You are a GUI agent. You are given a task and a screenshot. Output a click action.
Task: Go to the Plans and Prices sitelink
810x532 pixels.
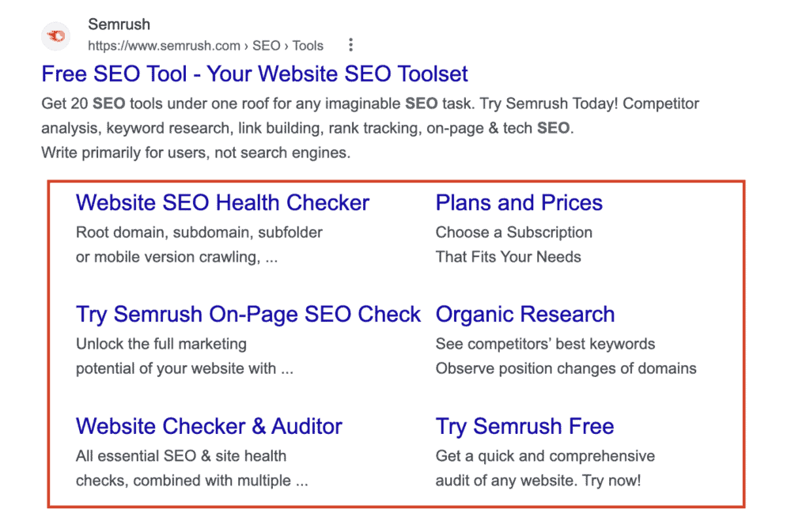[519, 202]
